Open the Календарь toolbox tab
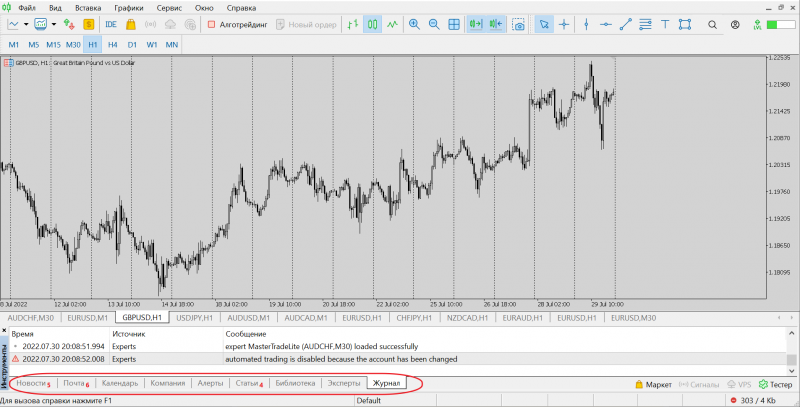Image resolution: width=800 pixels, height=407 pixels. click(x=119, y=383)
